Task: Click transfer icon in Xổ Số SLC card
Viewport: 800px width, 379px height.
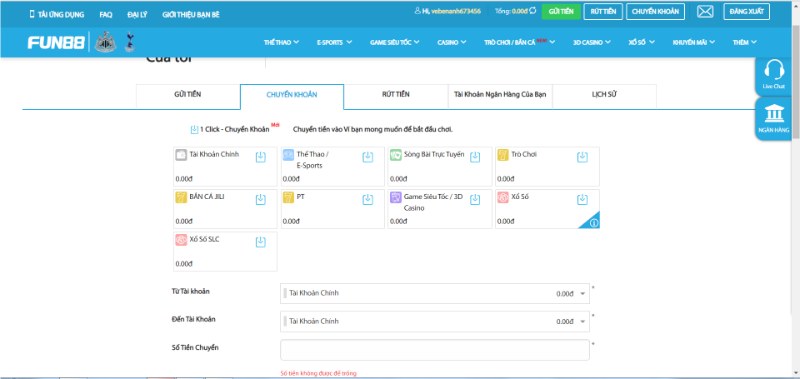Action: pos(261,242)
